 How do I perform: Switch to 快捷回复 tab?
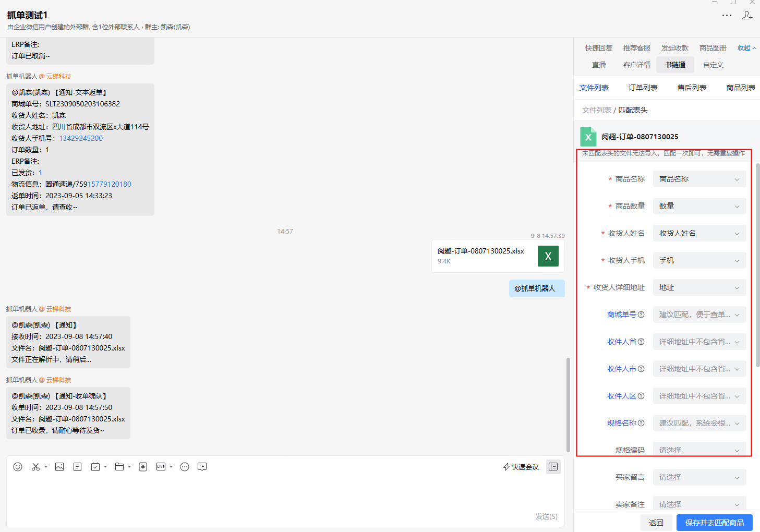(x=599, y=48)
